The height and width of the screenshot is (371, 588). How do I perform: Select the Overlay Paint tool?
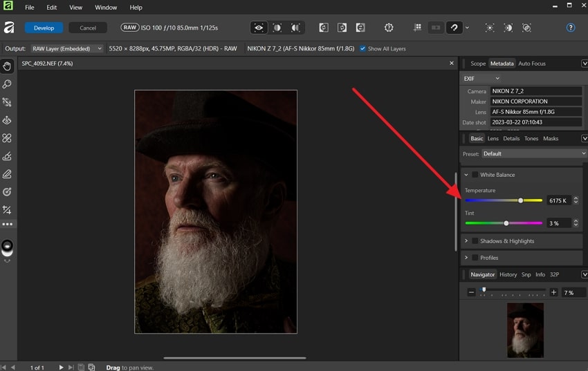click(x=7, y=156)
